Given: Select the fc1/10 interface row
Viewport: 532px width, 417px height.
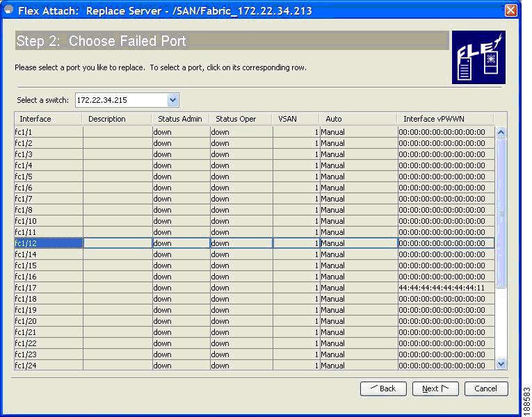Looking at the screenshot, I should 255,221.
